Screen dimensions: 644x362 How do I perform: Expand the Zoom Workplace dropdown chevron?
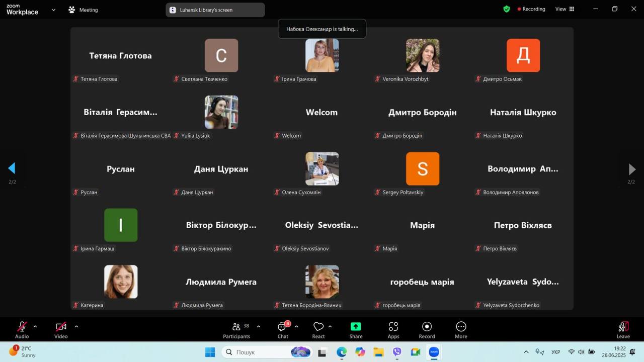click(54, 10)
